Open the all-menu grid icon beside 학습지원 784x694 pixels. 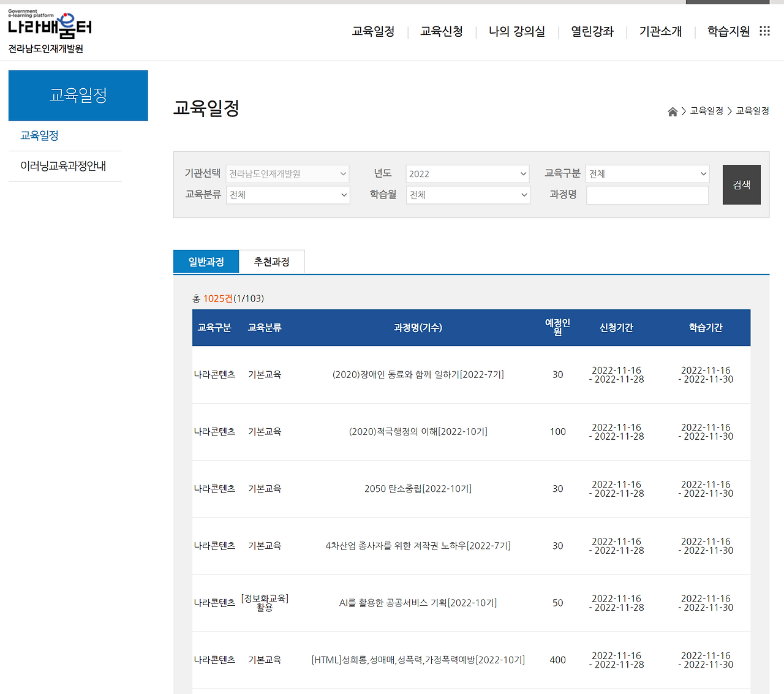764,31
